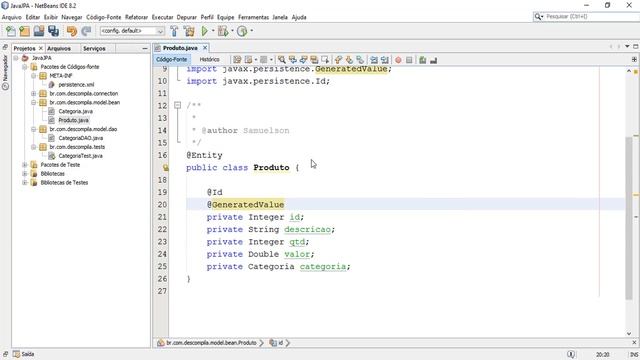Screen dimensions: 640x360
Task: Expand the br.com.descompila.connection package
Action: pos(34,93)
